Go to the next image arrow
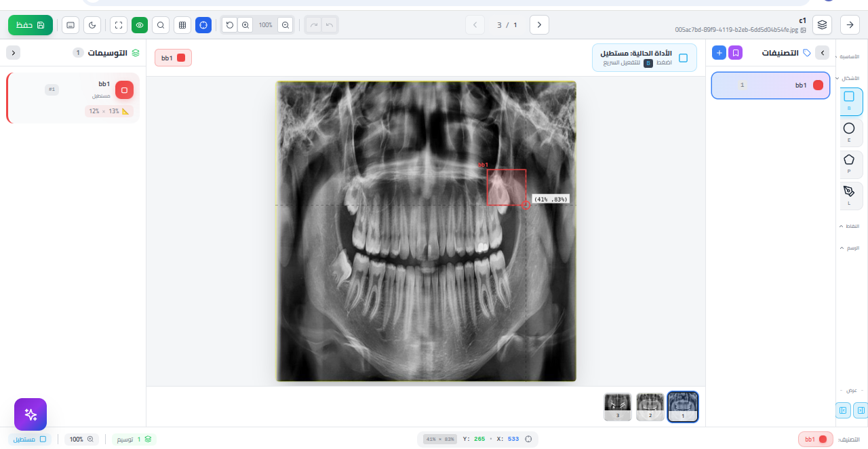This screenshot has width=868, height=449. pyautogui.click(x=539, y=25)
